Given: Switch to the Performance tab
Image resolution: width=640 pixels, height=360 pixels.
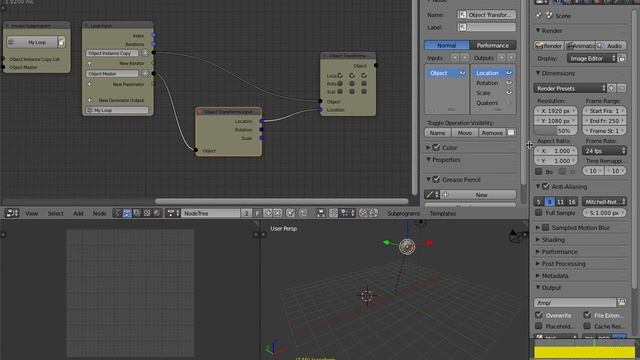Looking at the screenshot, I should [x=493, y=45].
